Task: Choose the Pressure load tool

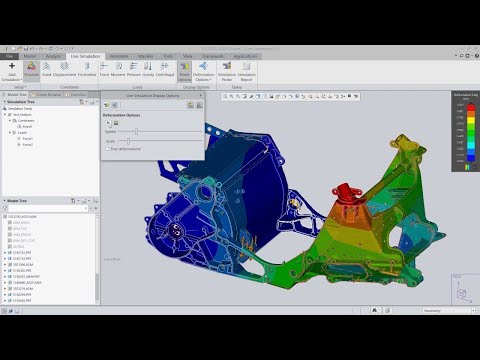Action: tap(134, 70)
